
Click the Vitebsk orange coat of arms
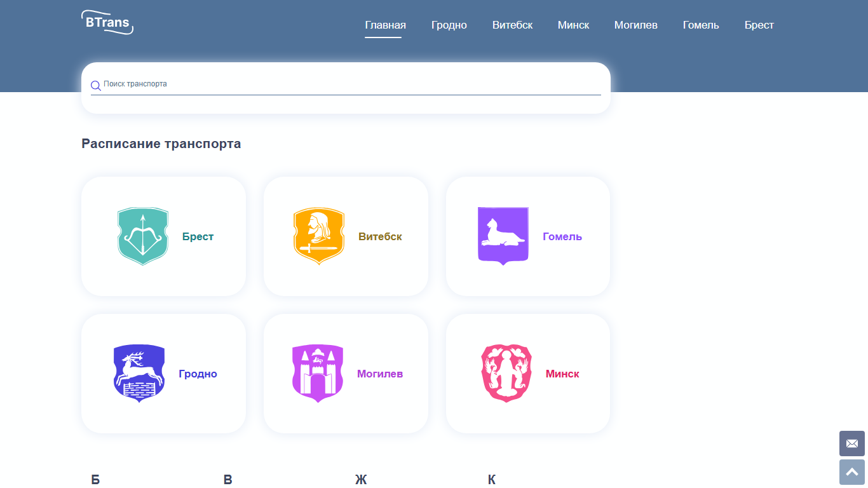[319, 236]
